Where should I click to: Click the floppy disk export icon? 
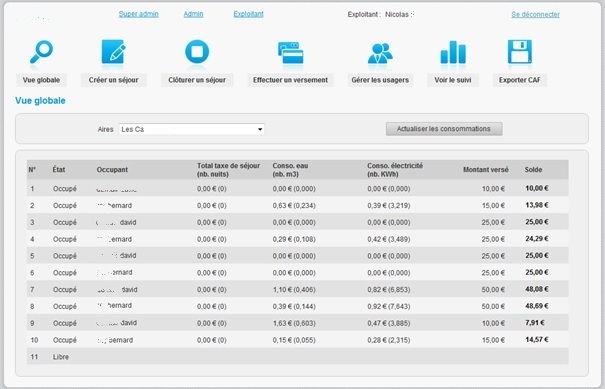tap(520, 52)
